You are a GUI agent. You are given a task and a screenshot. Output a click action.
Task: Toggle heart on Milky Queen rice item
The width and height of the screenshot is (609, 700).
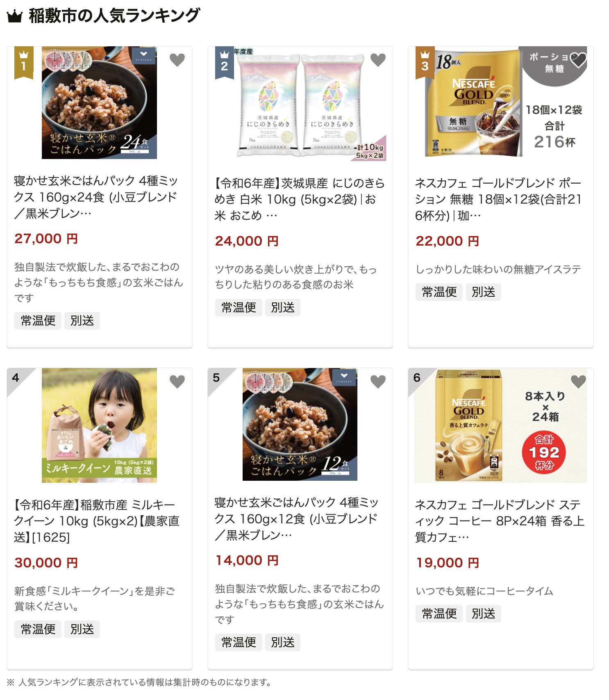coord(177,382)
